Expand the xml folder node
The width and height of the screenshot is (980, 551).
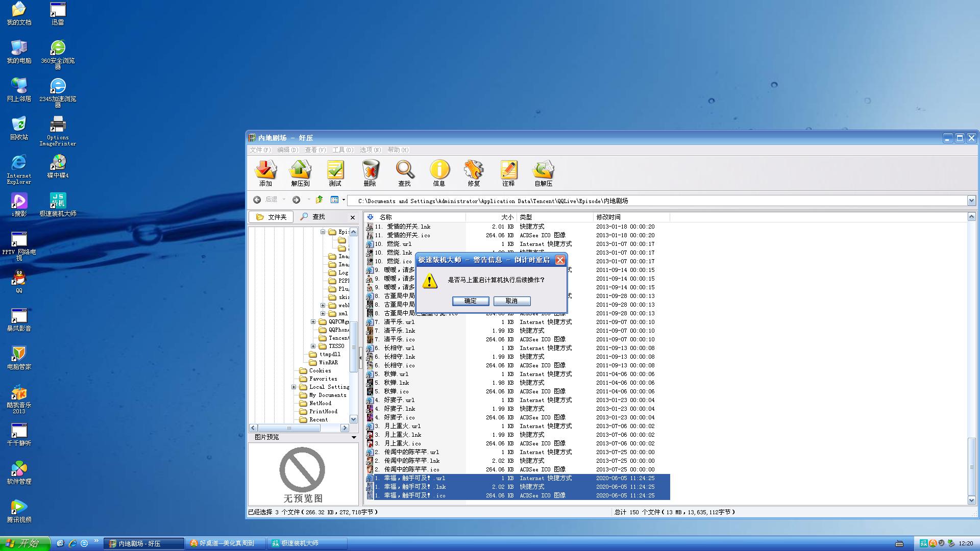pyautogui.click(x=323, y=314)
